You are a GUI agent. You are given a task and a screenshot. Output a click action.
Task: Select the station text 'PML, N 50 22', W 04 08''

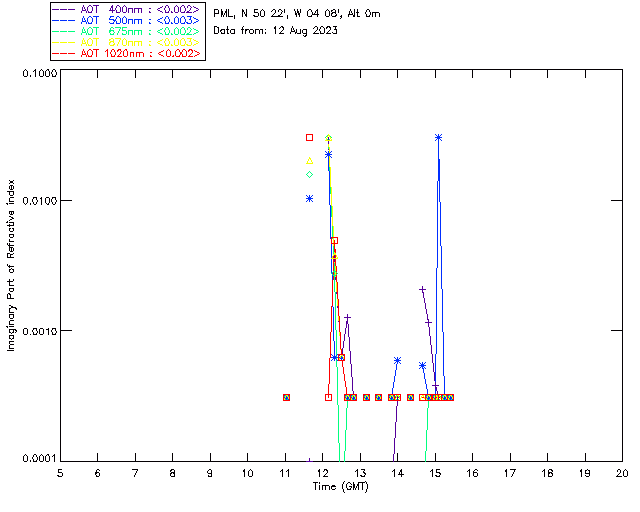278,13
